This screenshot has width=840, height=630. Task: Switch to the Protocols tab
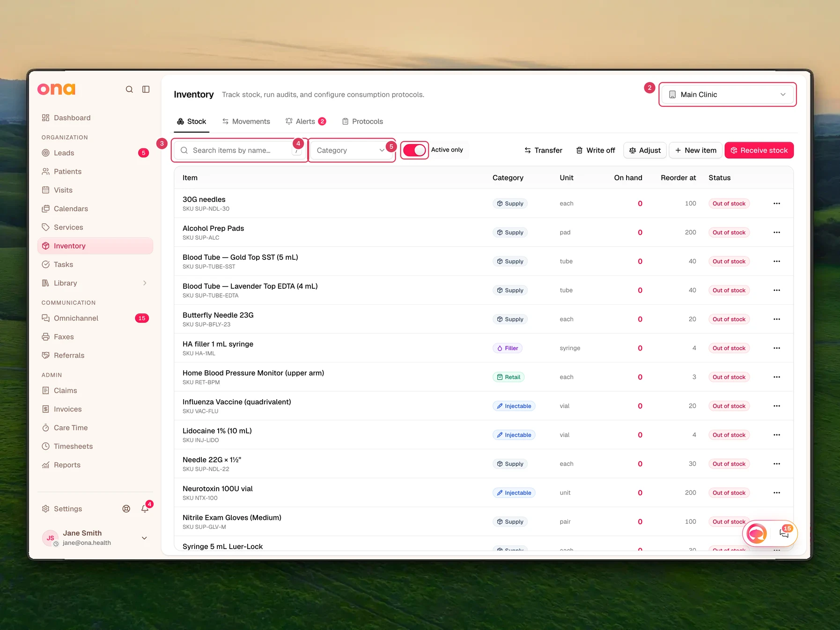(362, 122)
